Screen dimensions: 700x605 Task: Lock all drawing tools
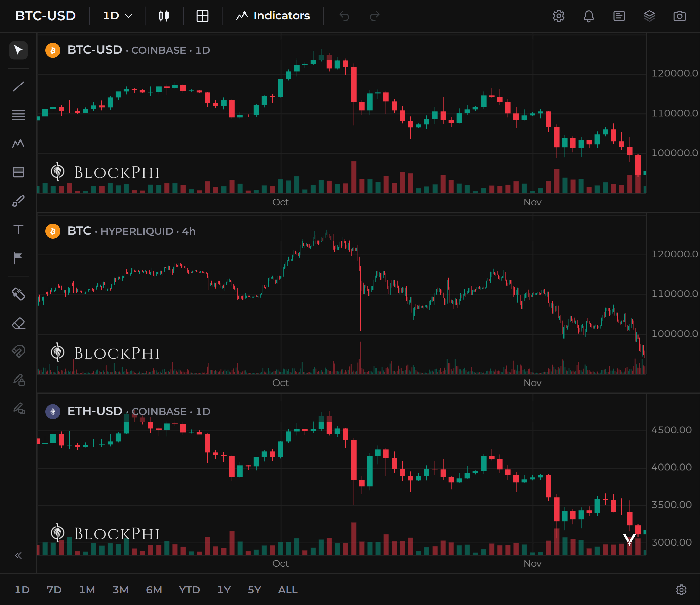point(19,380)
